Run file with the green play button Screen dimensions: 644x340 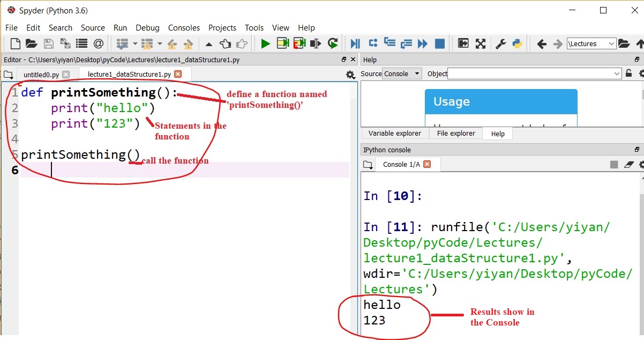coord(265,43)
